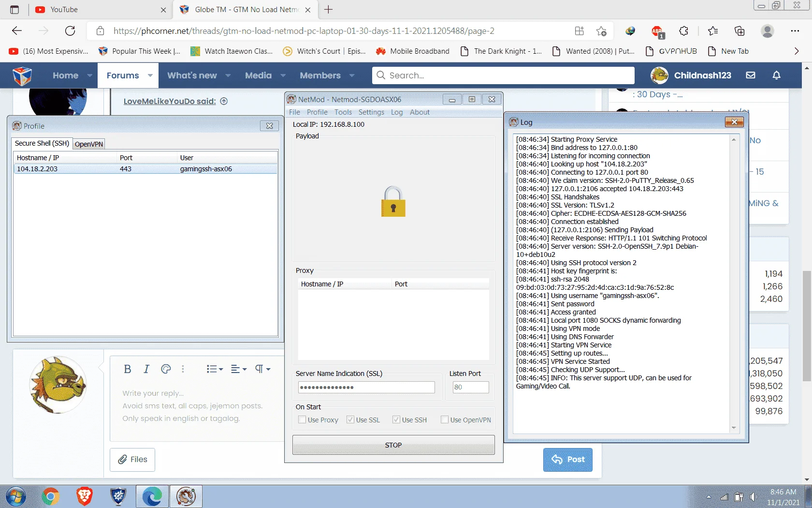Expand the Home nav dropdown arrow

tap(89, 75)
